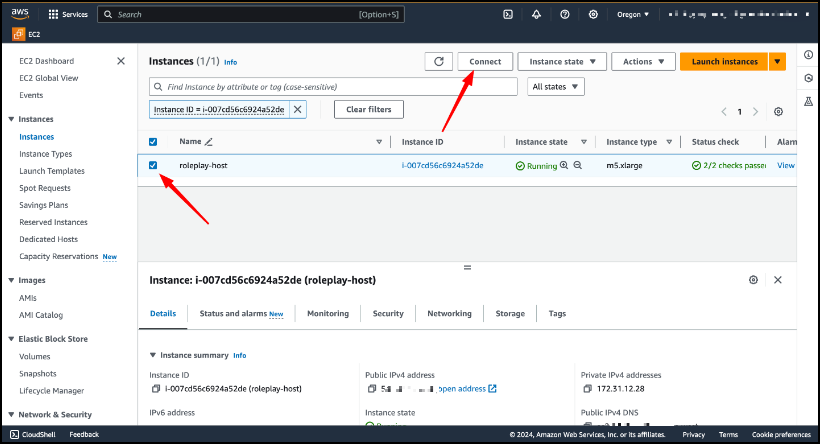Open table preferences gear icon
820x444 pixels.
click(x=778, y=111)
